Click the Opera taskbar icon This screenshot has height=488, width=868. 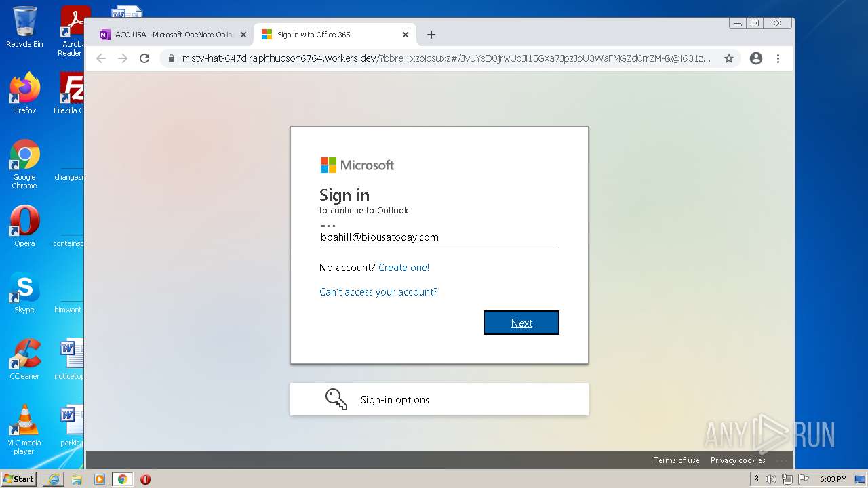tap(145, 479)
